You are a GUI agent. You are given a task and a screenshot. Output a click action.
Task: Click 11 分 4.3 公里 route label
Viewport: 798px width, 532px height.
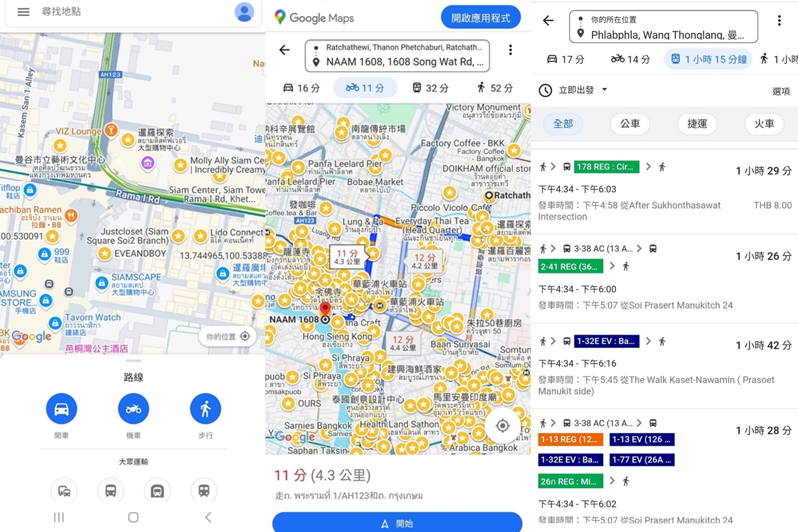348,257
